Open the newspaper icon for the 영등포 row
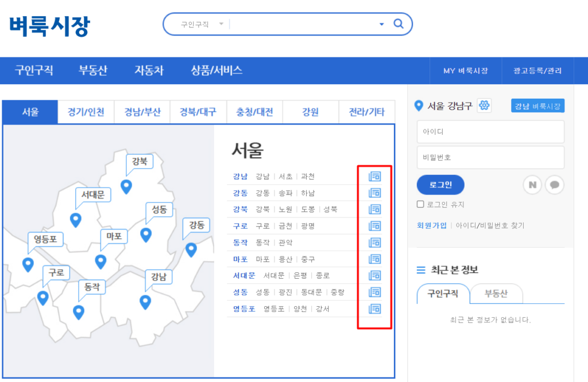This screenshot has width=588, height=382. (375, 309)
